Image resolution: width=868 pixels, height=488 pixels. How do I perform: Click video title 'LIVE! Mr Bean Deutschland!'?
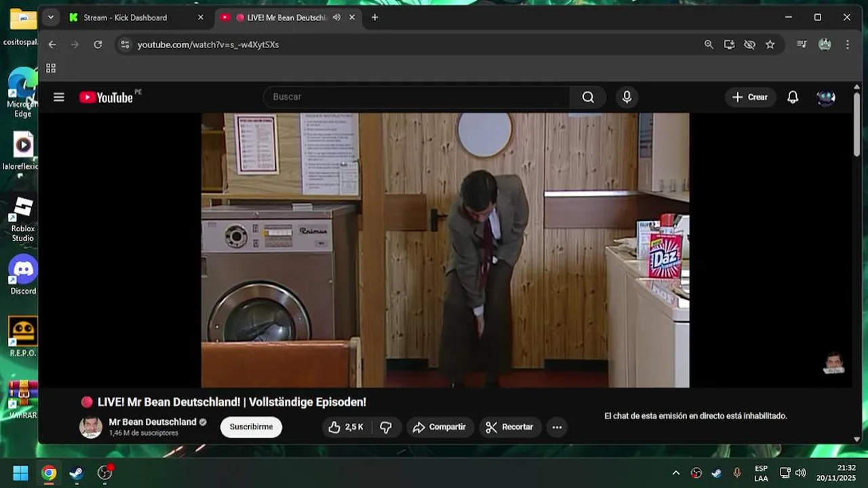pyautogui.click(x=232, y=402)
